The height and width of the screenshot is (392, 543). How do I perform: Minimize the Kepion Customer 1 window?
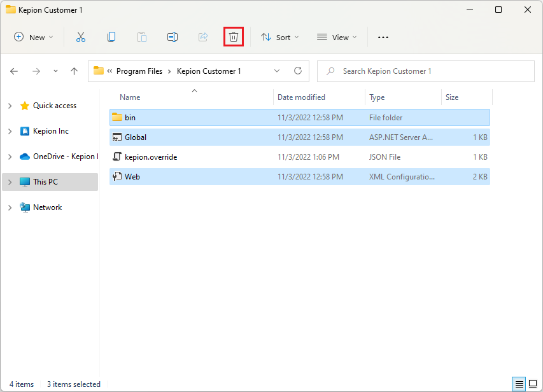[470, 10]
